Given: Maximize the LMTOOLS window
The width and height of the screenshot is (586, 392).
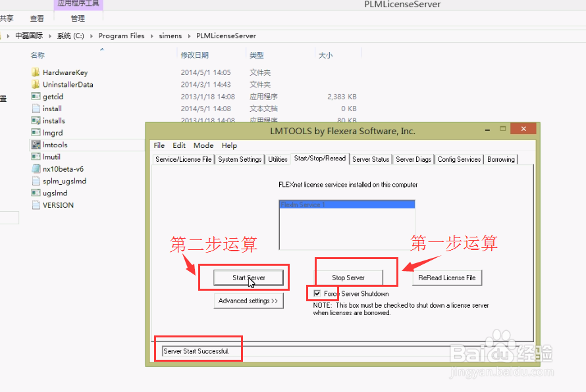Looking at the screenshot, I should point(502,129).
